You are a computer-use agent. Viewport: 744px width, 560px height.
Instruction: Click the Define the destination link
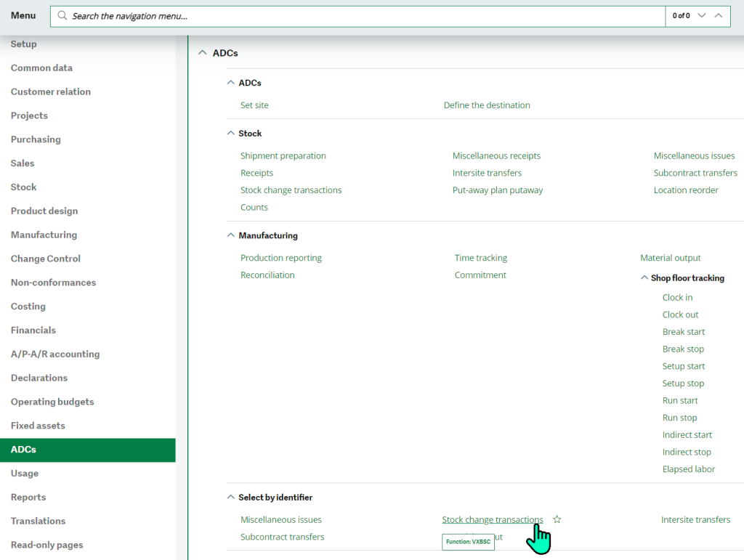click(x=487, y=105)
